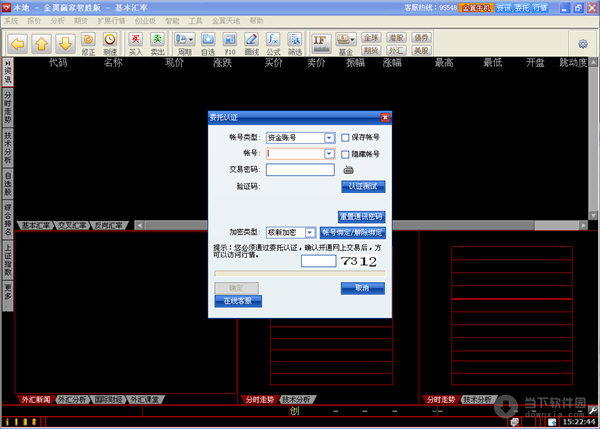Click the captcha code input box

[319, 261]
